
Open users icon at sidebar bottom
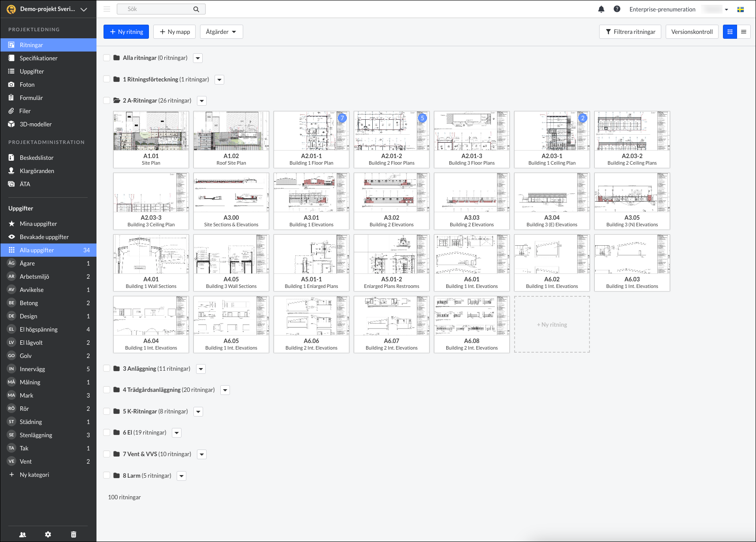(22, 535)
